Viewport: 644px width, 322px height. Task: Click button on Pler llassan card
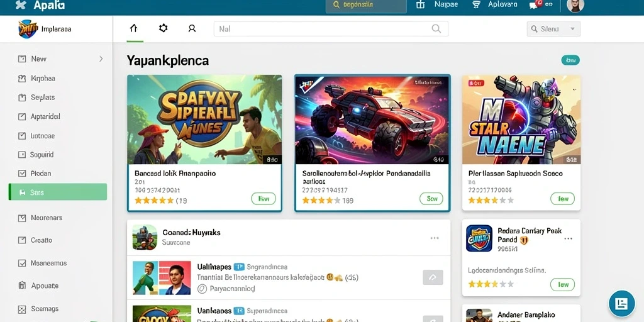(562, 199)
